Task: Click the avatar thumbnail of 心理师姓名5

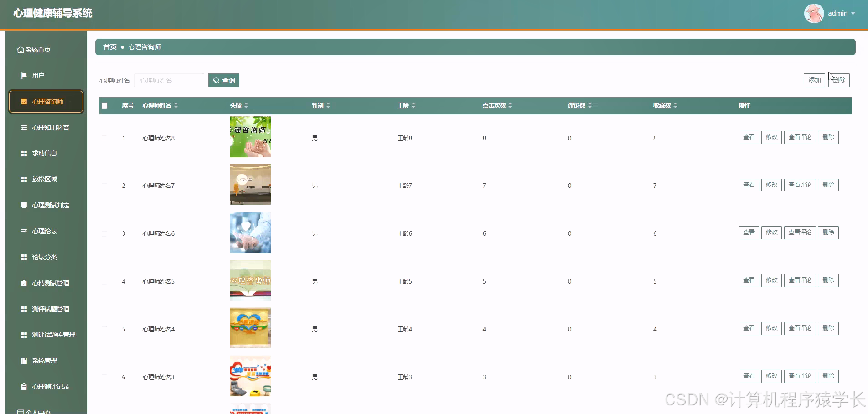Action: point(250,280)
